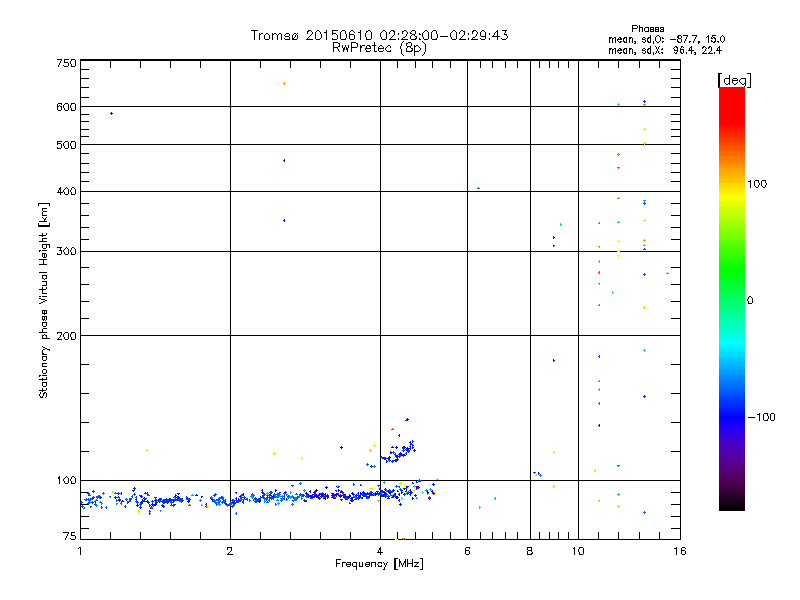This screenshot has width=800, height=600.
Task: Select the "mean, sd,O: -87.7, 15.0" line
Action: tap(666, 39)
